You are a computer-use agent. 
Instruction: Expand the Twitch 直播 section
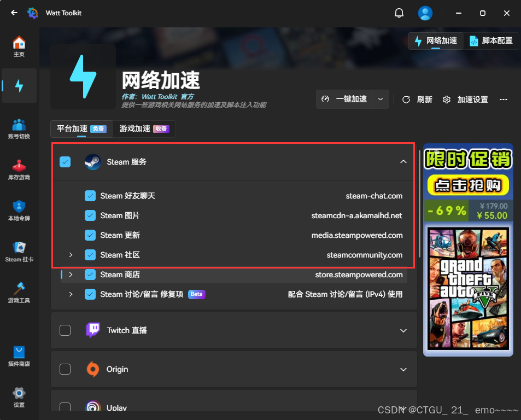click(403, 331)
